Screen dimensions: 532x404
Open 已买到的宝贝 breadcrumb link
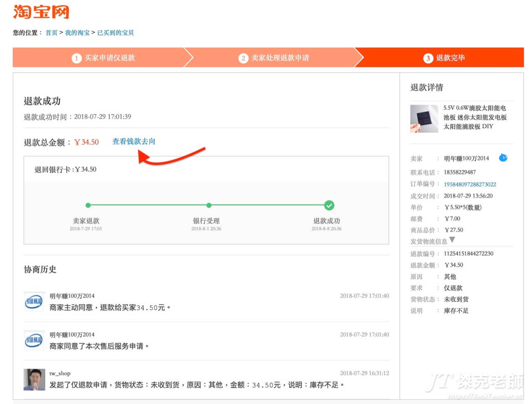click(116, 33)
